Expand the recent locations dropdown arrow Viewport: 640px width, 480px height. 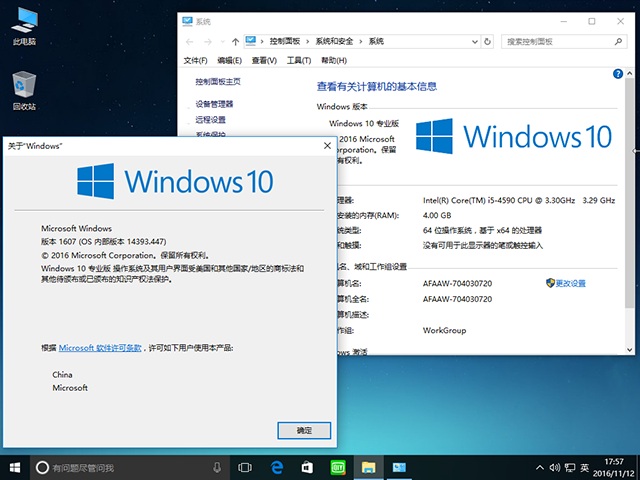(222, 42)
